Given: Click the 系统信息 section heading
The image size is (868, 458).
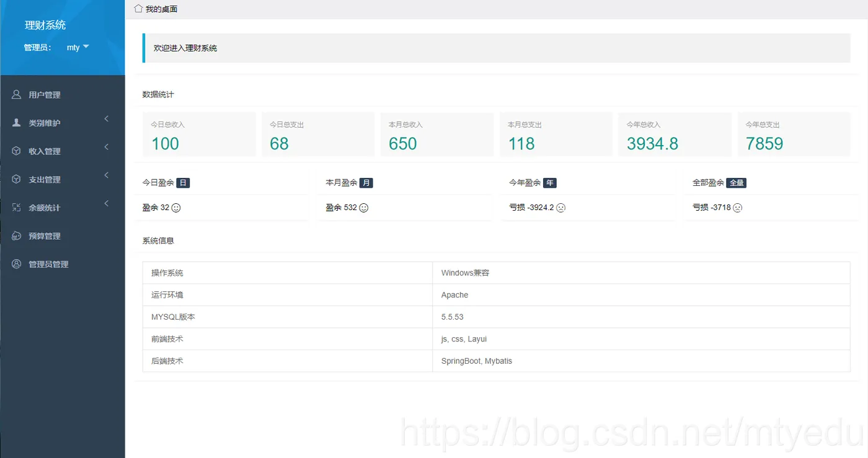Looking at the screenshot, I should (x=158, y=240).
